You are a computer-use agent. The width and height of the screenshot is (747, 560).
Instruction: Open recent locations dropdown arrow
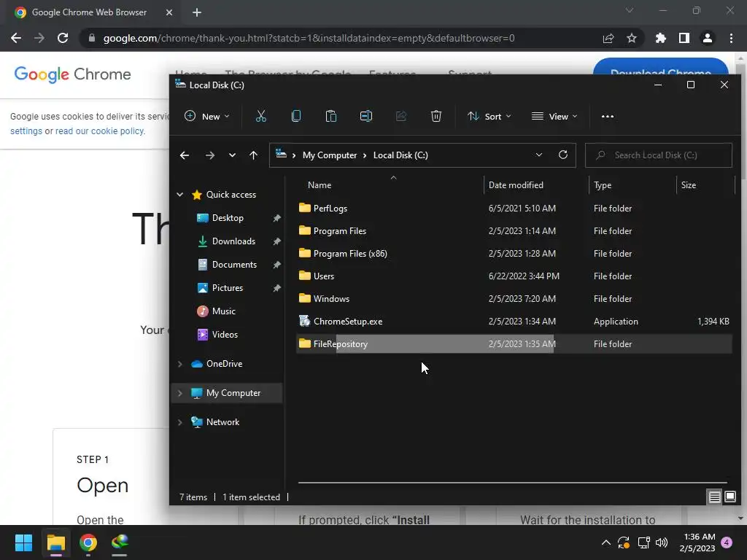coord(232,155)
